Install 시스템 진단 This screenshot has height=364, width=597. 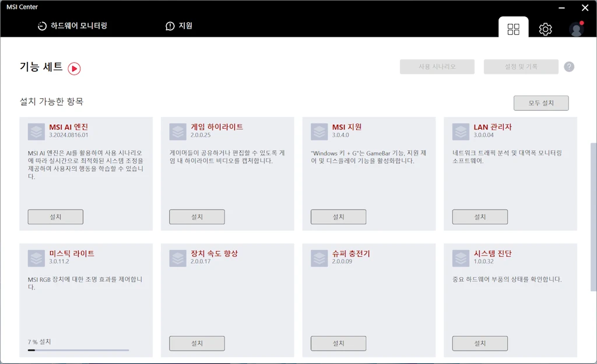[x=480, y=344]
